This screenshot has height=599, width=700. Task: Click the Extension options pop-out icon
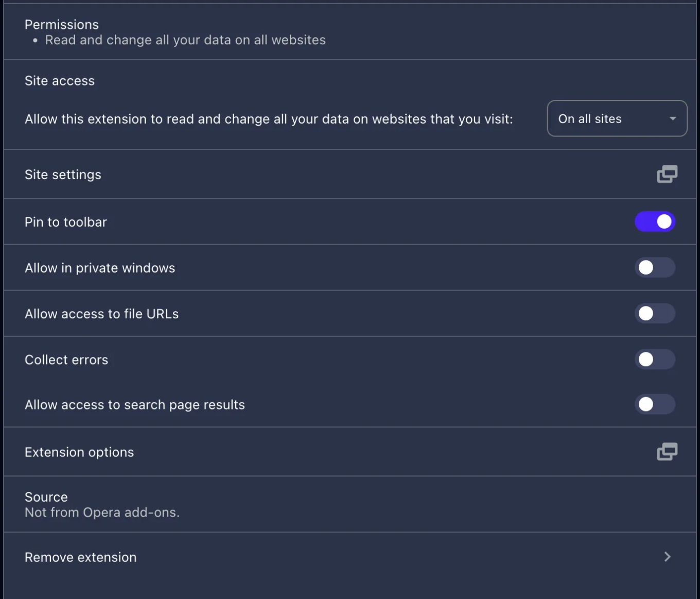(x=667, y=452)
